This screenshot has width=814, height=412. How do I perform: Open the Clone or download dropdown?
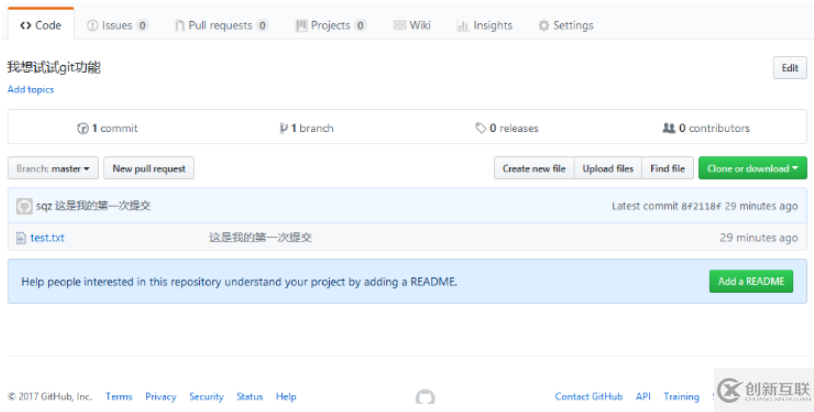click(752, 169)
